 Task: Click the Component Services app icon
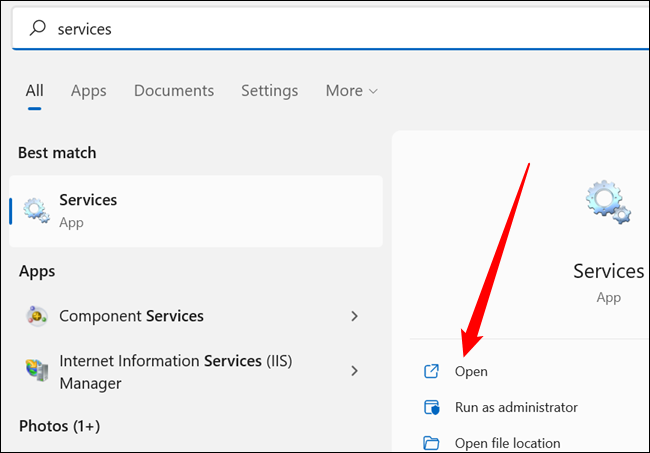point(37,316)
